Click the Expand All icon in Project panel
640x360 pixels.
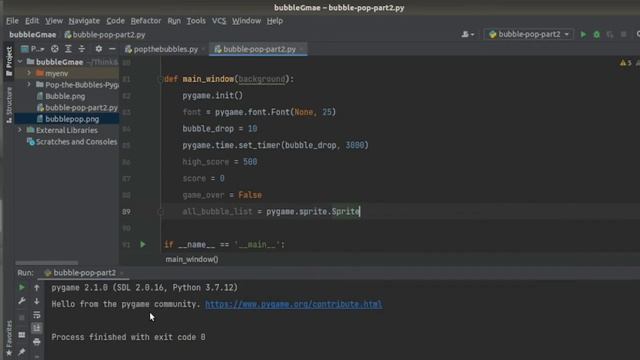[x=68, y=49]
